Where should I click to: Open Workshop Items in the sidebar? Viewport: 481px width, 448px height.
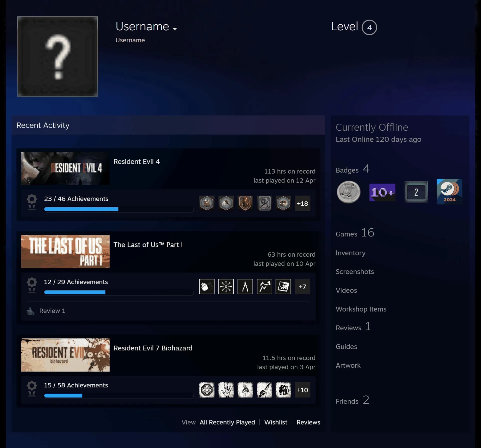[361, 309]
